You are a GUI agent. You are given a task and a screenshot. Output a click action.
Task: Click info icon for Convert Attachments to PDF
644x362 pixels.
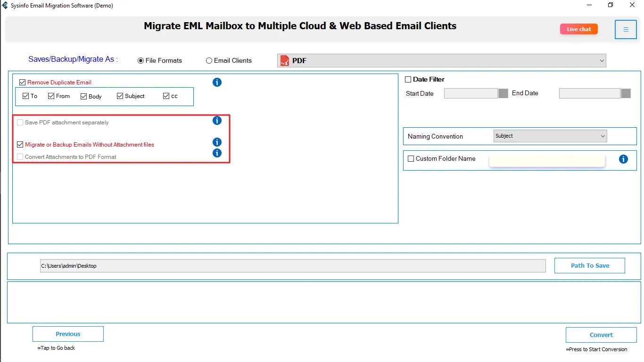point(217,153)
